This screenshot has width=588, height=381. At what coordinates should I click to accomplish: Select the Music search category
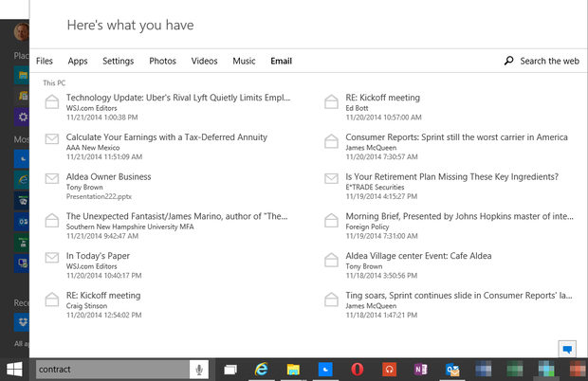click(244, 62)
